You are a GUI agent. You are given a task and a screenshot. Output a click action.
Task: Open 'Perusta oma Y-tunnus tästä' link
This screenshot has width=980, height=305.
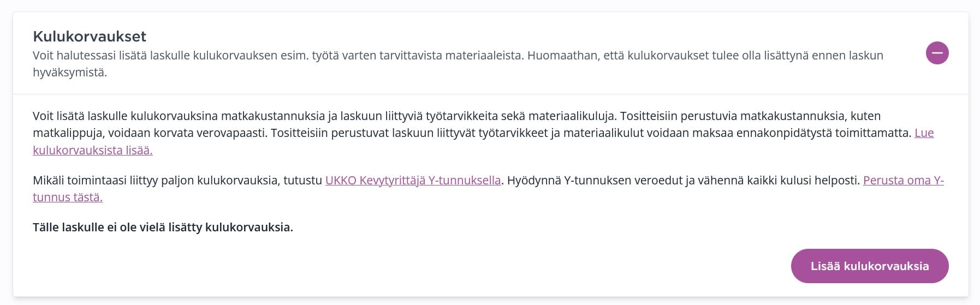(903, 180)
